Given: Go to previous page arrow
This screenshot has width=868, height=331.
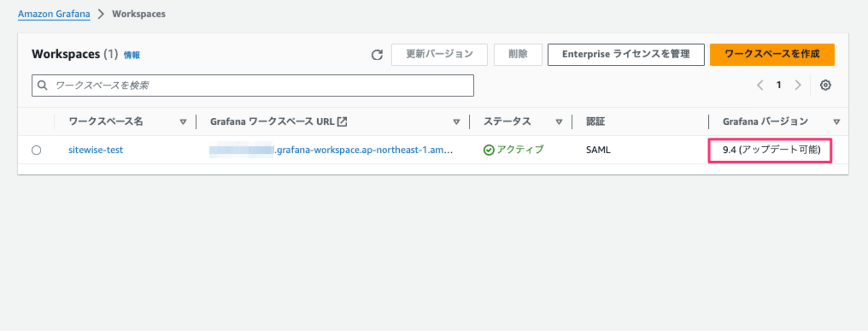Looking at the screenshot, I should (760, 85).
